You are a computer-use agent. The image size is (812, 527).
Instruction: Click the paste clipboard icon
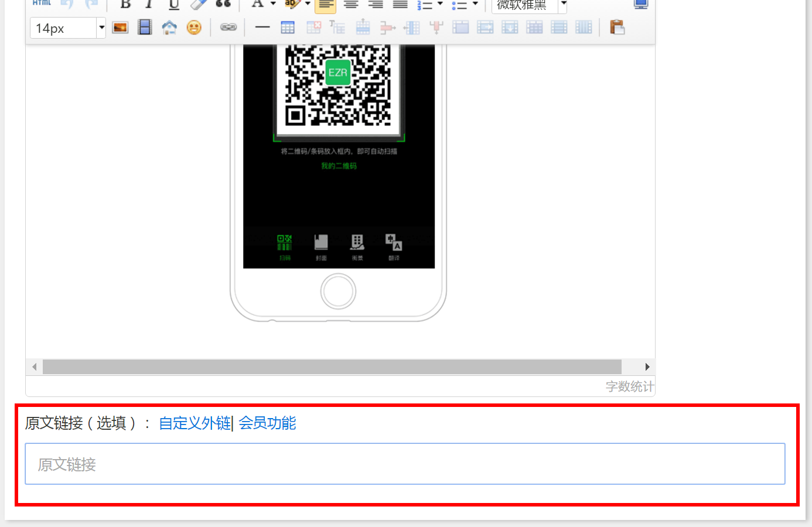pos(617,27)
